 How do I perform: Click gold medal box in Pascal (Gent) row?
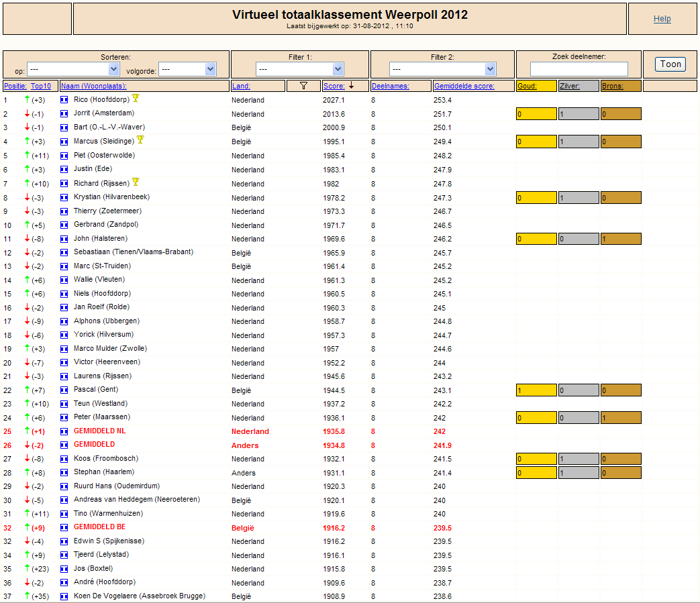pos(536,390)
